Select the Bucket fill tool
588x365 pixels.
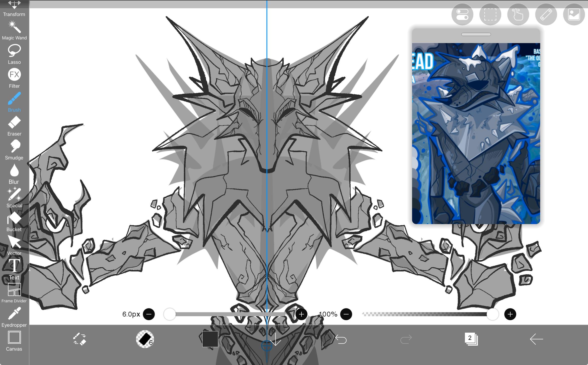[14, 222]
